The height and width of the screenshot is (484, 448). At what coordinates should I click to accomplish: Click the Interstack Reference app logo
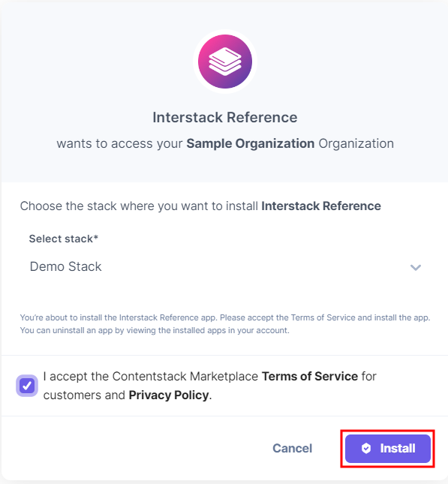[225, 62]
